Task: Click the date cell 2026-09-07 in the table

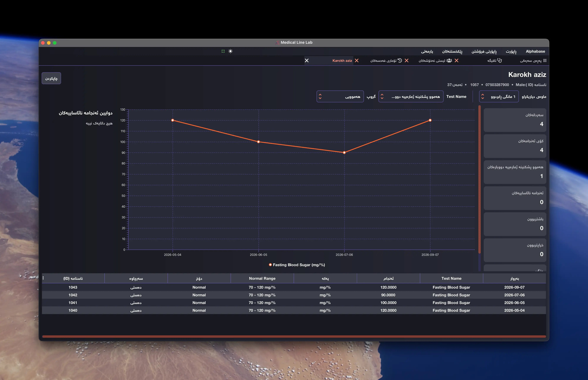Action: pyautogui.click(x=514, y=287)
